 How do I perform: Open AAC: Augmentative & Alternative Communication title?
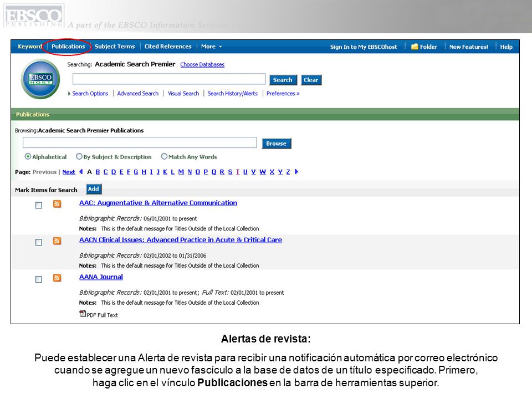[x=158, y=203]
